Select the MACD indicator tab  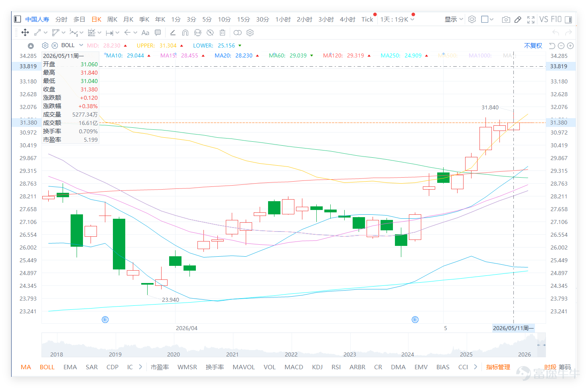click(x=294, y=367)
